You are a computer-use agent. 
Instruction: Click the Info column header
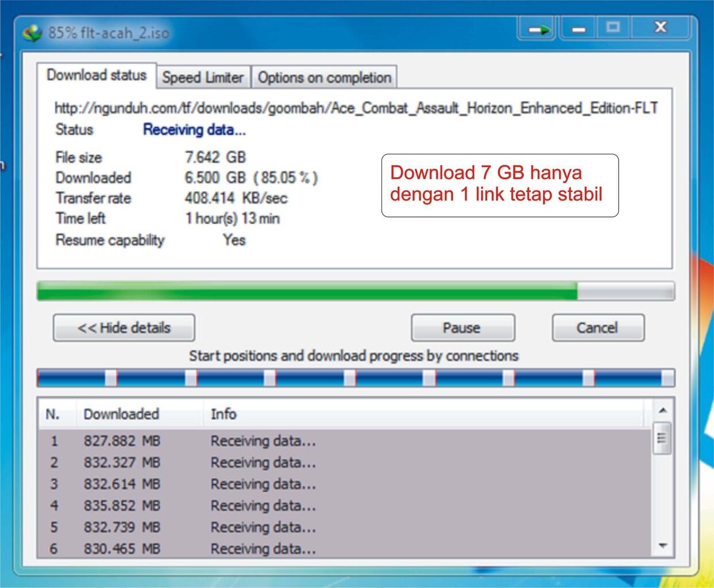(424, 414)
